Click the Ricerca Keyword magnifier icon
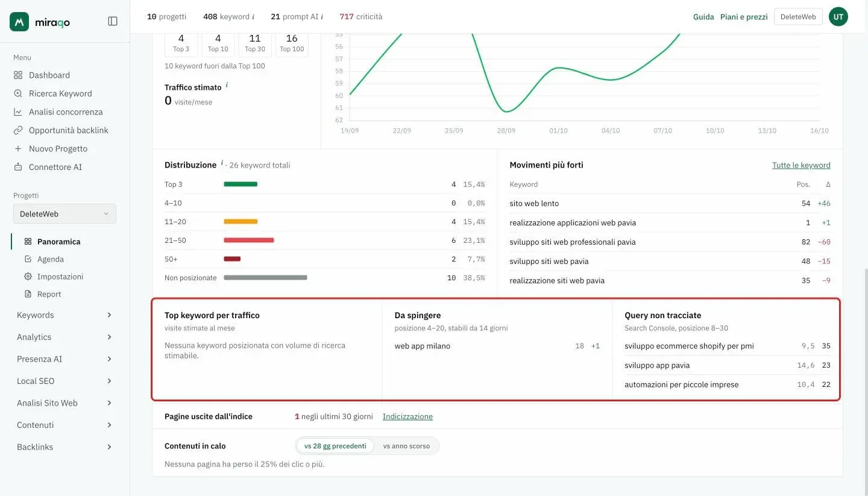The height and width of the screenshot is (496, 868). pyautogui.click(x=18, y=93)
